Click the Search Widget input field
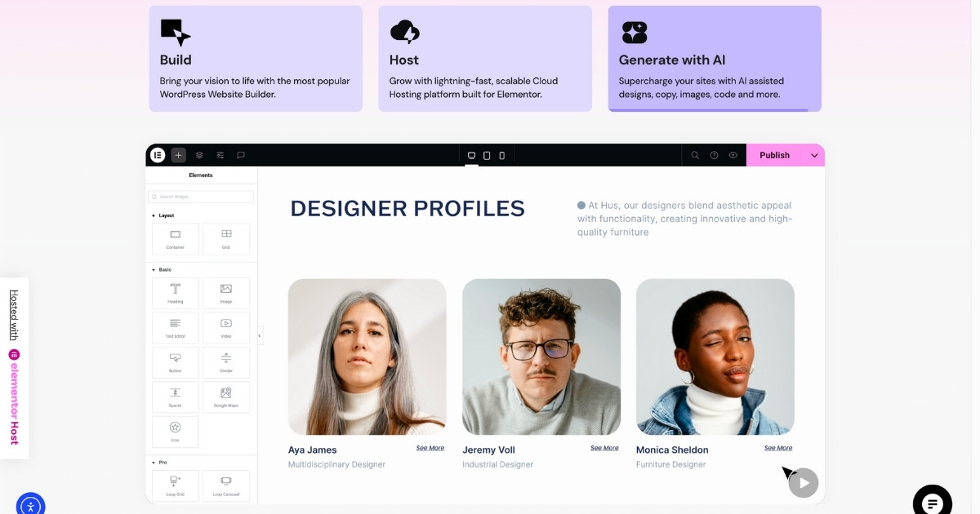This screenshot has width=980, height=514. [200, 196]
